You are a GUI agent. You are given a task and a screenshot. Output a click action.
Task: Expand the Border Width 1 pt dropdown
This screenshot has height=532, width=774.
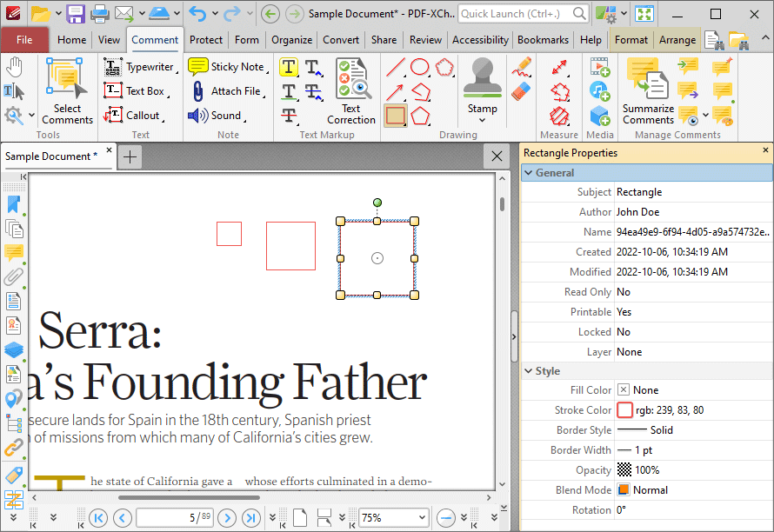tap(693, 450)
